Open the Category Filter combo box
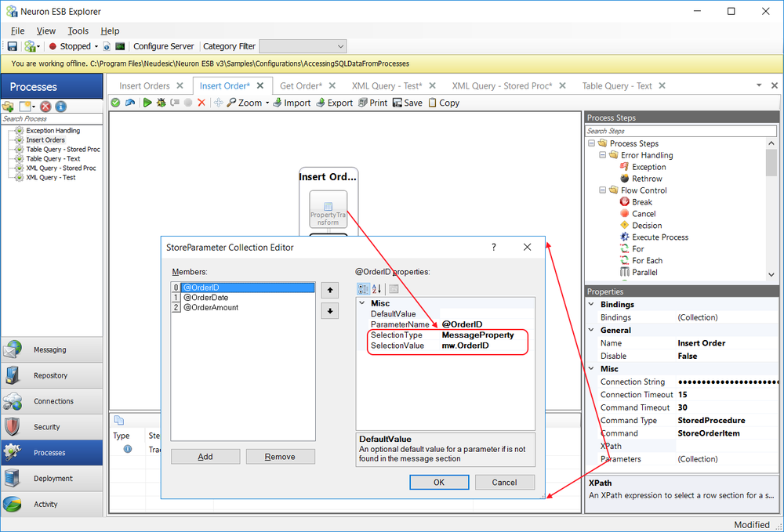This screenshot has width=784, height=532. (303, 46)
